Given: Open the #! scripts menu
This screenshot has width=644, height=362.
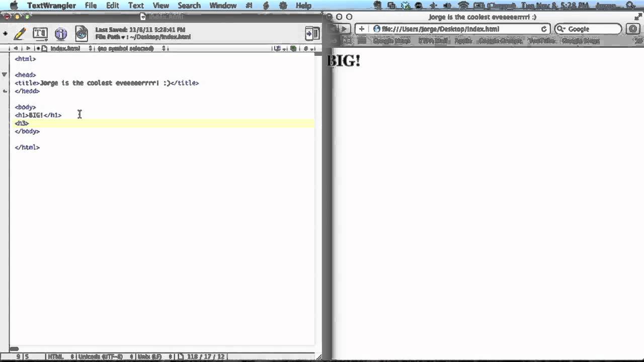Looking at the screenshot, I should (x=249, y=6).
